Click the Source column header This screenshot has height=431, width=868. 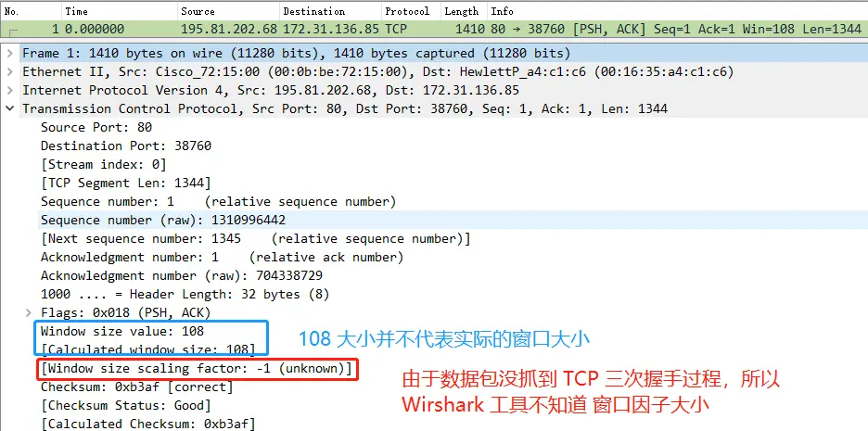198,11
